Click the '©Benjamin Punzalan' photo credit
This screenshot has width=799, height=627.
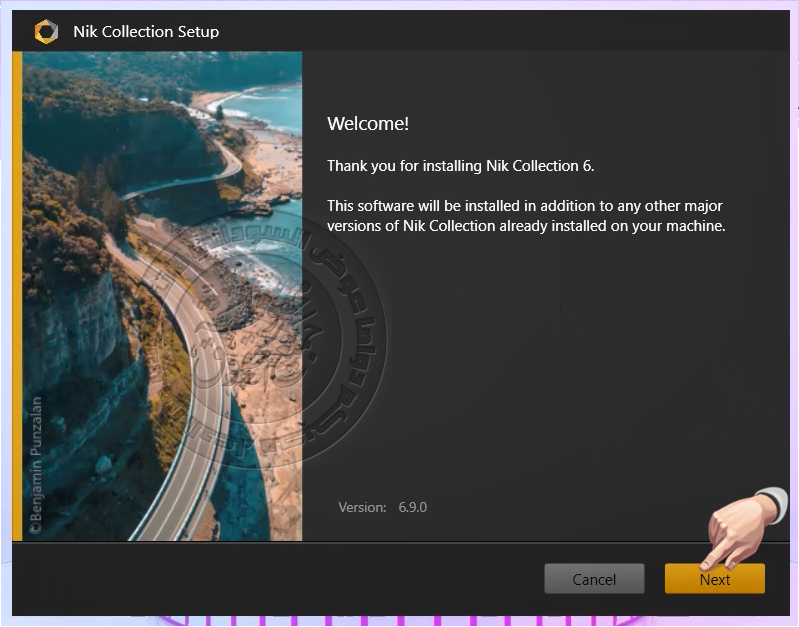[x=36, y=465]
